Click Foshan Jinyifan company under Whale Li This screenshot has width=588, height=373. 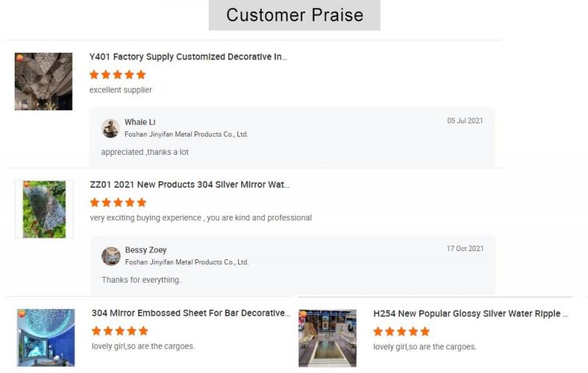(187, 134)
